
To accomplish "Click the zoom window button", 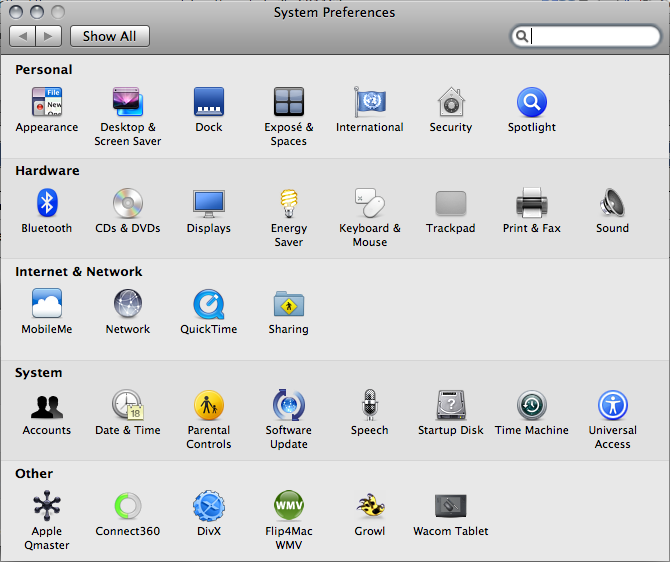I will 58,12.
